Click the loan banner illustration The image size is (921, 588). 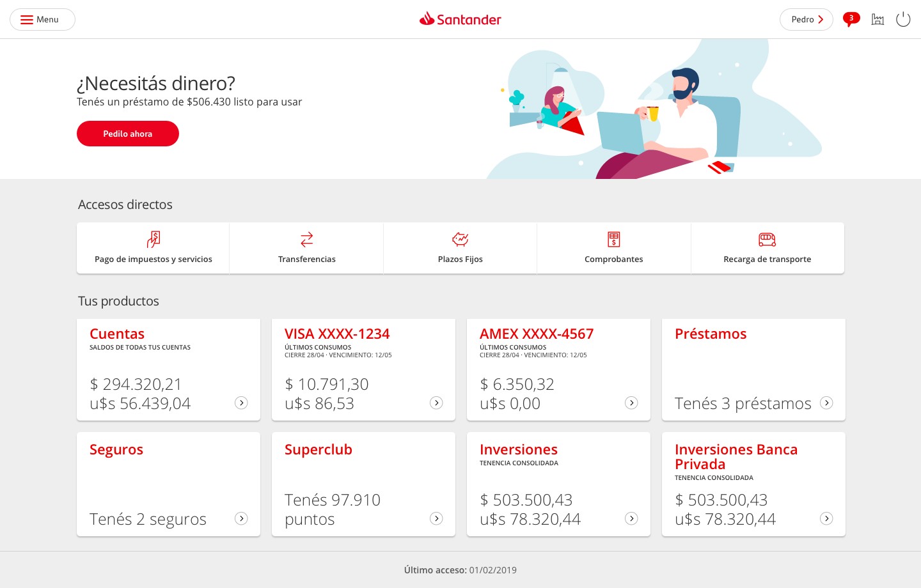(x=654, y=109)
